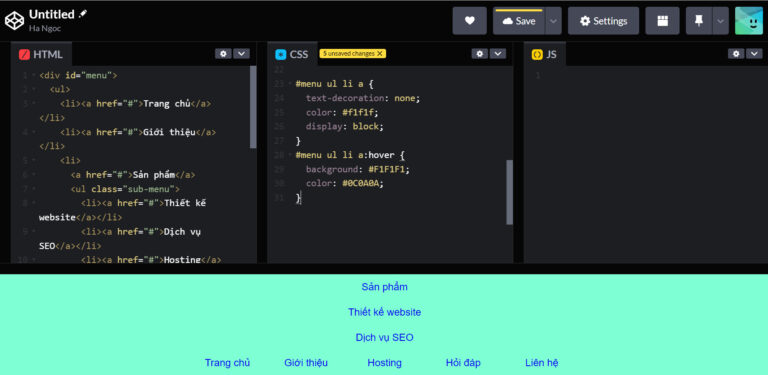Edit pen title with the pencil icon
The height and width of the screenshot is (375, 768).
click(x=83, y=14)
